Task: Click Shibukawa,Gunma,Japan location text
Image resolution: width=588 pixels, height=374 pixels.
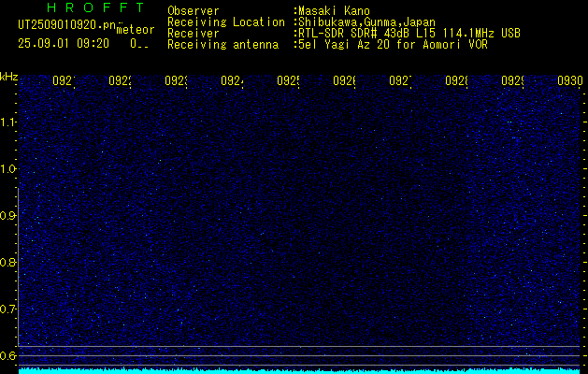Action: pyautogui.click(x=366, y=22)
